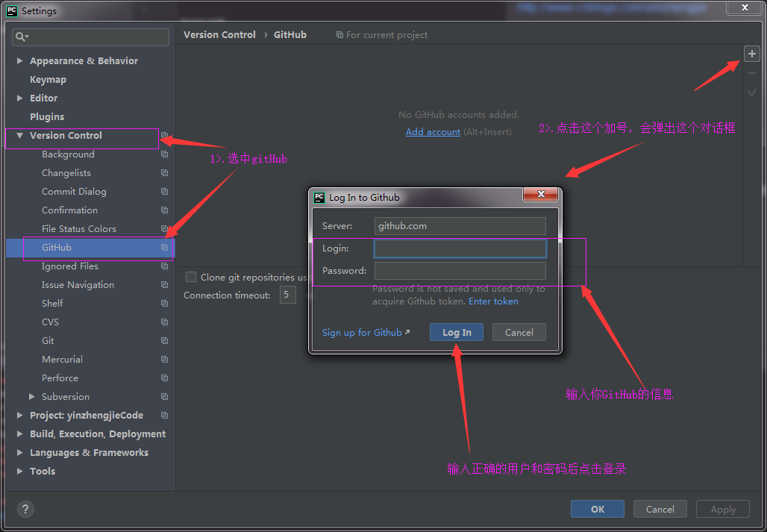This screenshot has width=767, height=532.
Task: Click the Log In button
Action: [x=457, y=333]
